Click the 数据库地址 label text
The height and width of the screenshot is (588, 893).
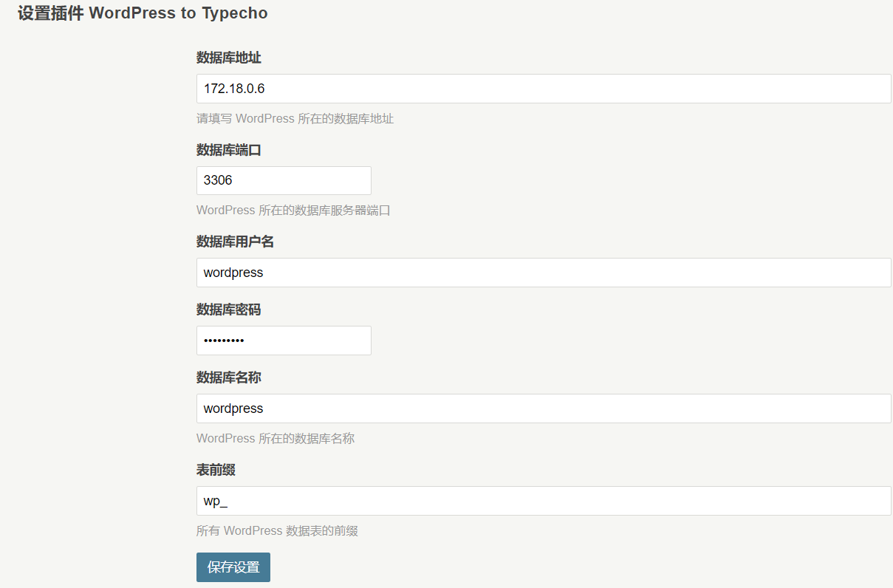[229, 58]
